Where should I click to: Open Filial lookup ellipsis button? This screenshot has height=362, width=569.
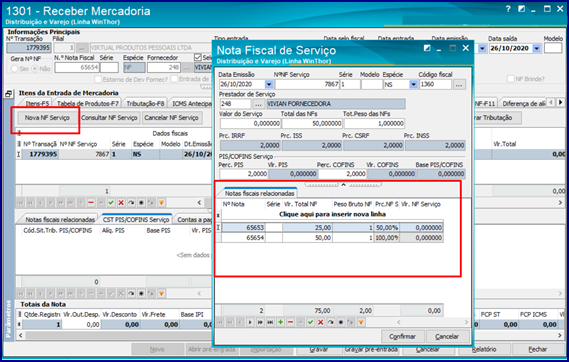point(82,48)
